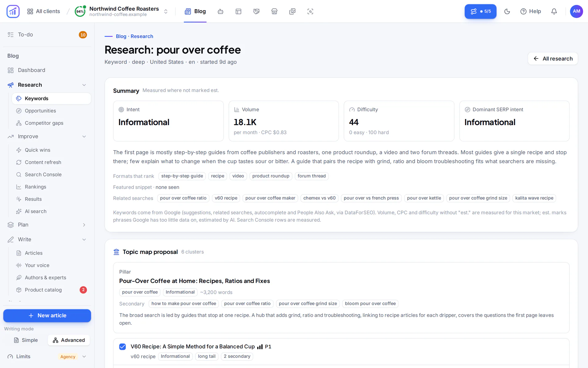Click the 5/5 workflow status button

pyautogui.click(x=481, y=11)
